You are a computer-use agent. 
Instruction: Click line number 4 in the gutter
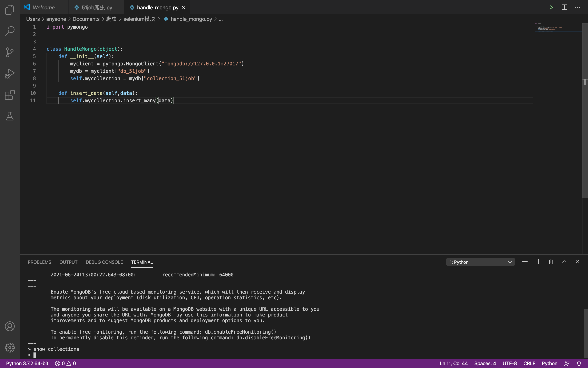tap(35, 49)
